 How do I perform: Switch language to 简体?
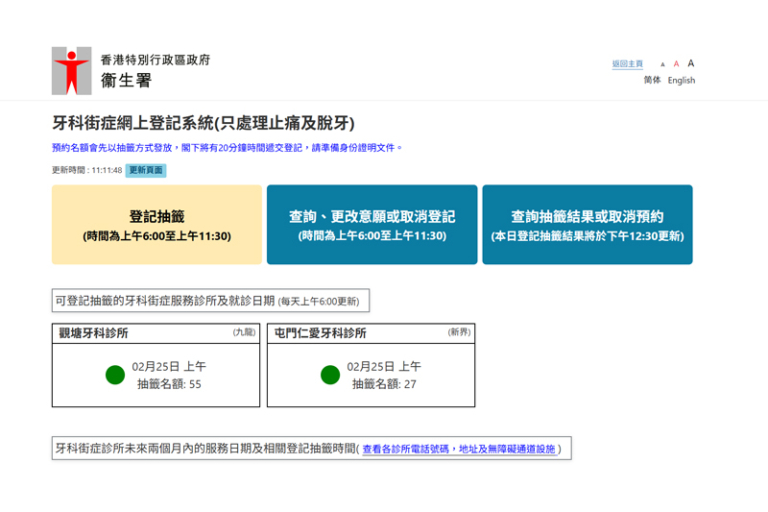[652, 80]
